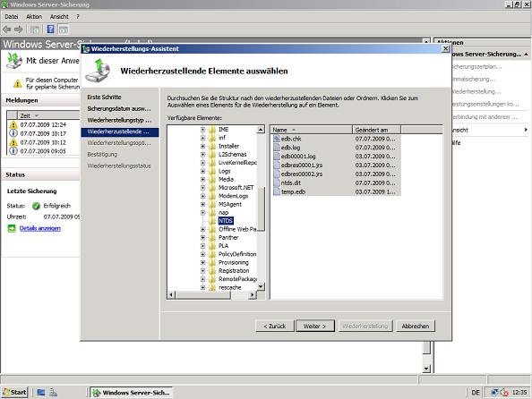This screenshot has width=532, height=399.
Task: Select the NTDS folder in tree
Action: 226,221
